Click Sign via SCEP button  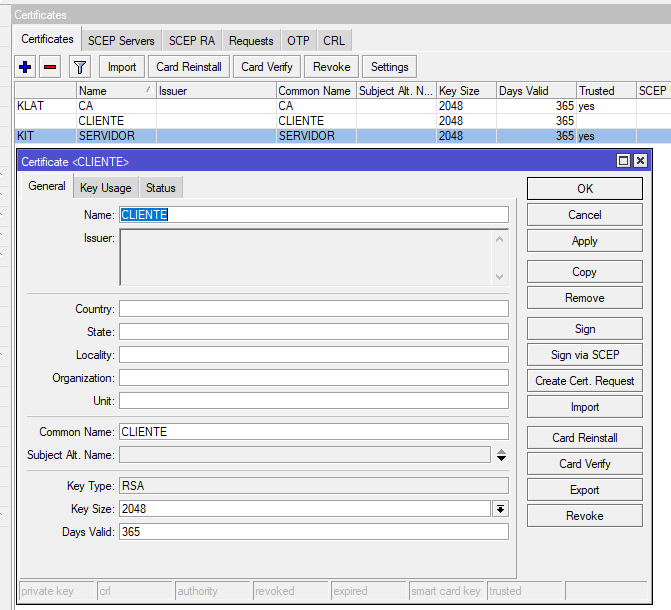point(585,355)
